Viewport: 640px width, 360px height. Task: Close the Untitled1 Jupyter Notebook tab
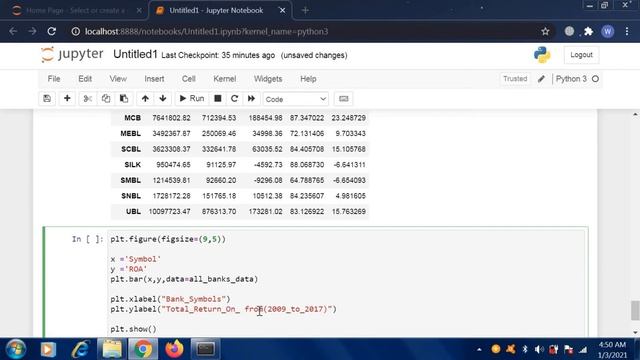pyautogui.click(x=282, y=11)
